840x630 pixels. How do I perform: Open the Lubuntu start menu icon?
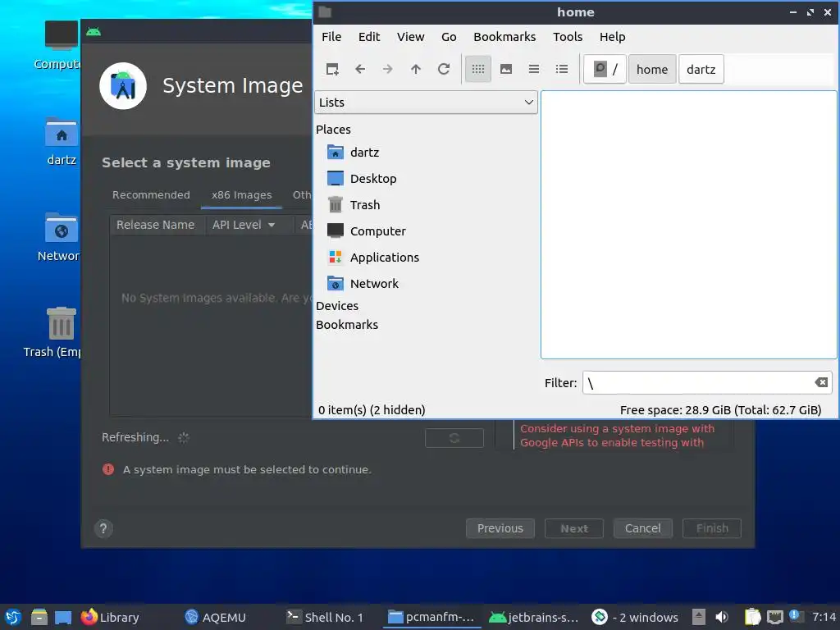coord(13,617)
